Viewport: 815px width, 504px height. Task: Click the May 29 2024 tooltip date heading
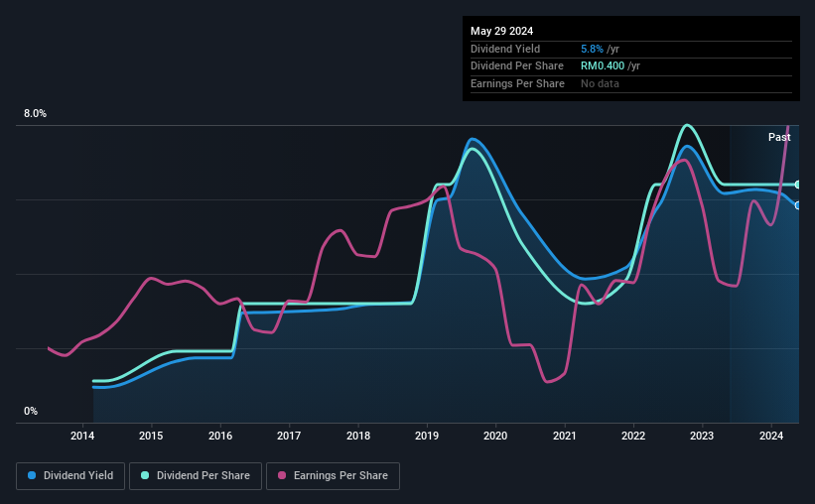tap(501, 31)
